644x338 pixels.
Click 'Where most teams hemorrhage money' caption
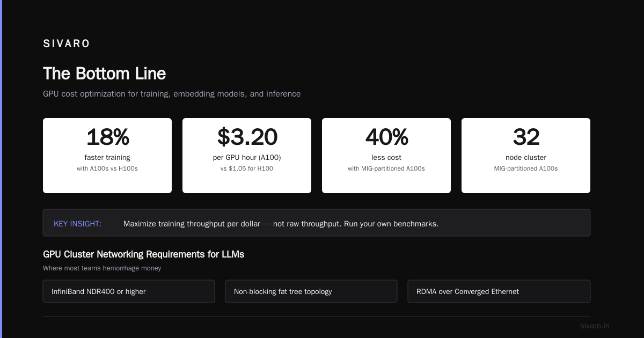102,268
